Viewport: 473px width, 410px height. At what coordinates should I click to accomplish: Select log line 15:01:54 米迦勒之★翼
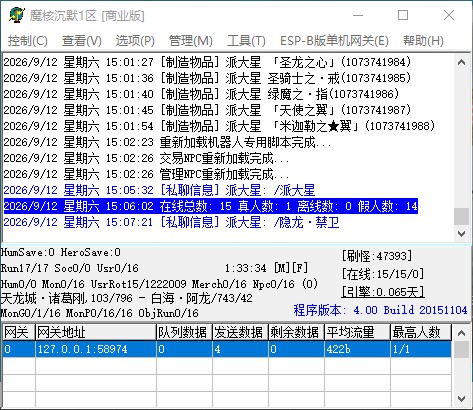coord(219,126)
